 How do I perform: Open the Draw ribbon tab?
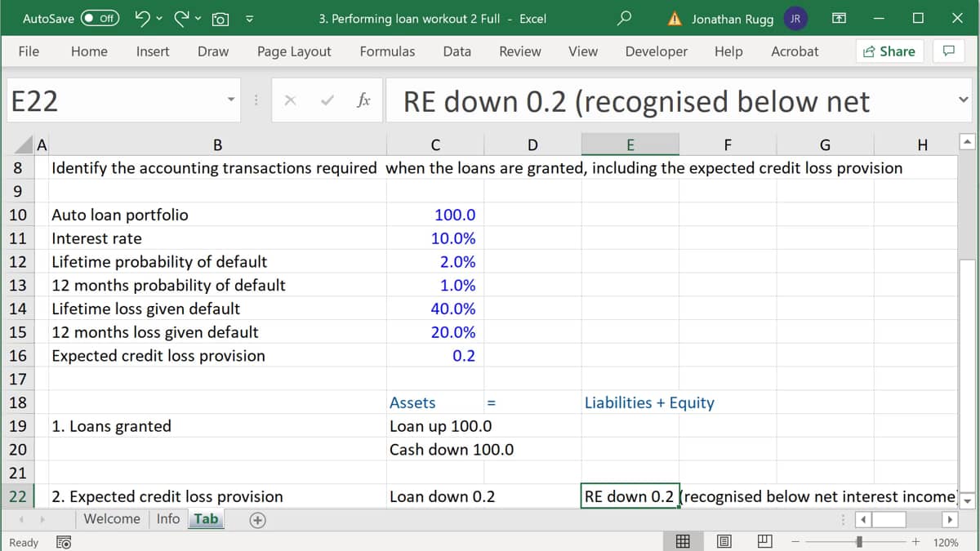(x=213, y=51)
